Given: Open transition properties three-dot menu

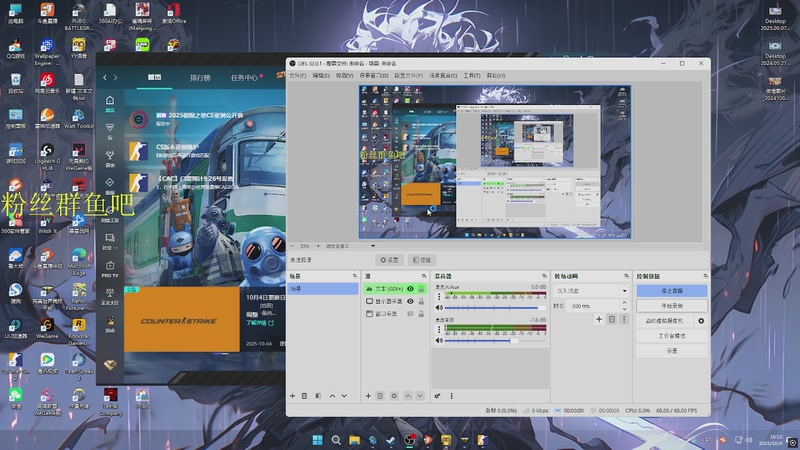Looking at the screenshot, I should coord(623,319).
